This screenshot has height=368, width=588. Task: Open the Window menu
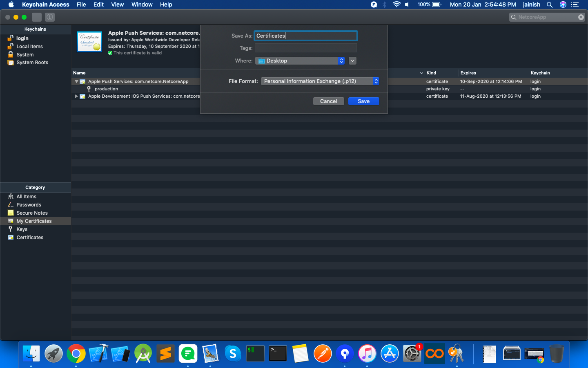pyautogui.click(x=142, y=4)
